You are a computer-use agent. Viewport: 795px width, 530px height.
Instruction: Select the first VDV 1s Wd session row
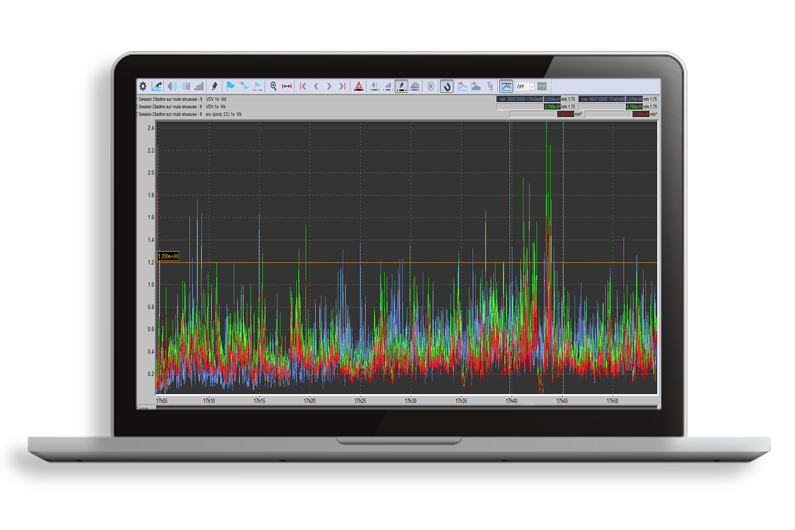[x=190, y=99]
